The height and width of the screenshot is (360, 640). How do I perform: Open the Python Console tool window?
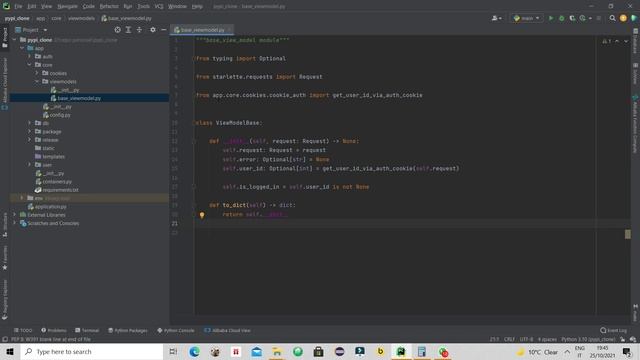point(176,330)
